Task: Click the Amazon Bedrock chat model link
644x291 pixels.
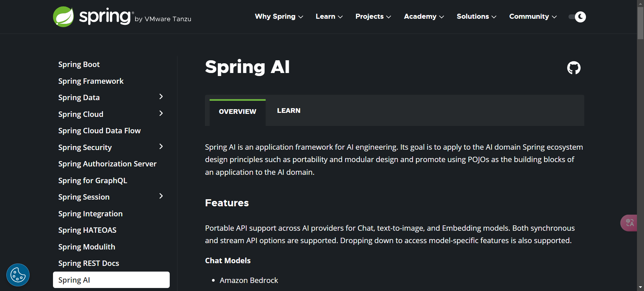Action: 249,280
